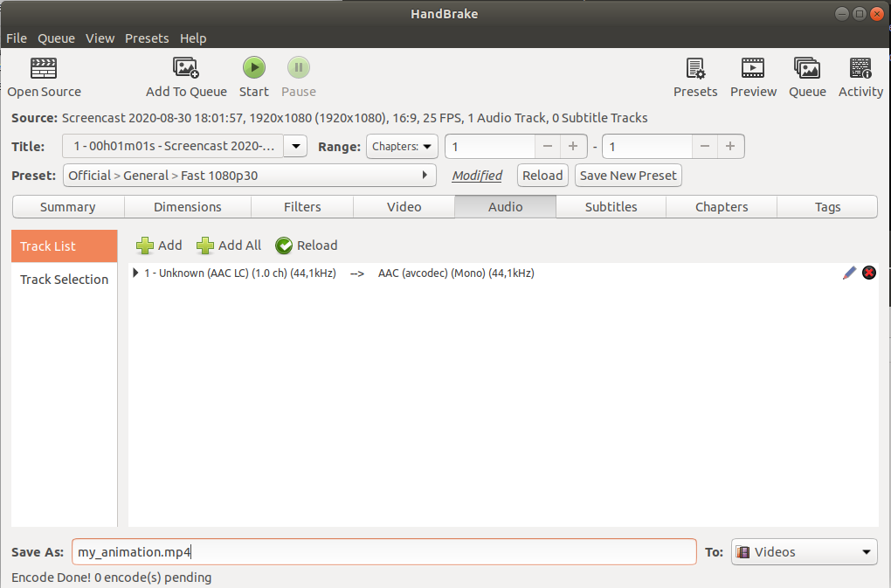The image size is (891, 588).
Task: Click the preset Reload button
Action: point(542,176)
